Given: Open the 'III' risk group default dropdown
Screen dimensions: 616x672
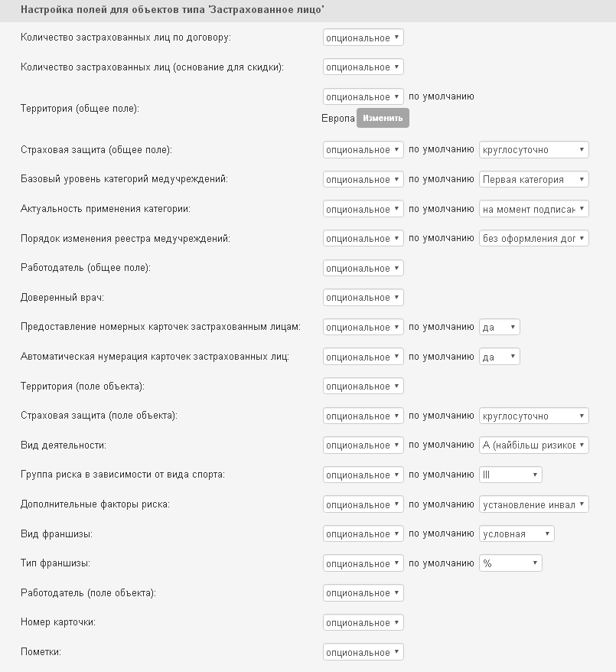Looking at the screenshot, I should 510,475.
